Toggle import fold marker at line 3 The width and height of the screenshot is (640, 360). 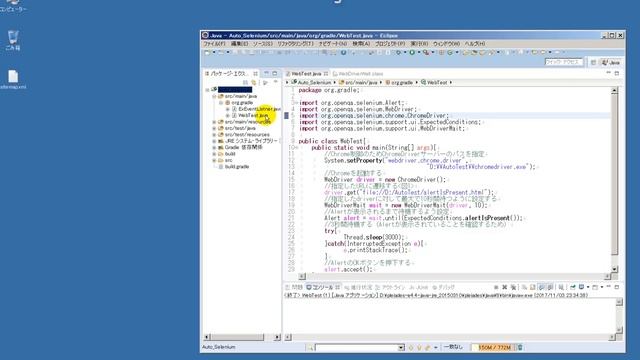point(296,103)
